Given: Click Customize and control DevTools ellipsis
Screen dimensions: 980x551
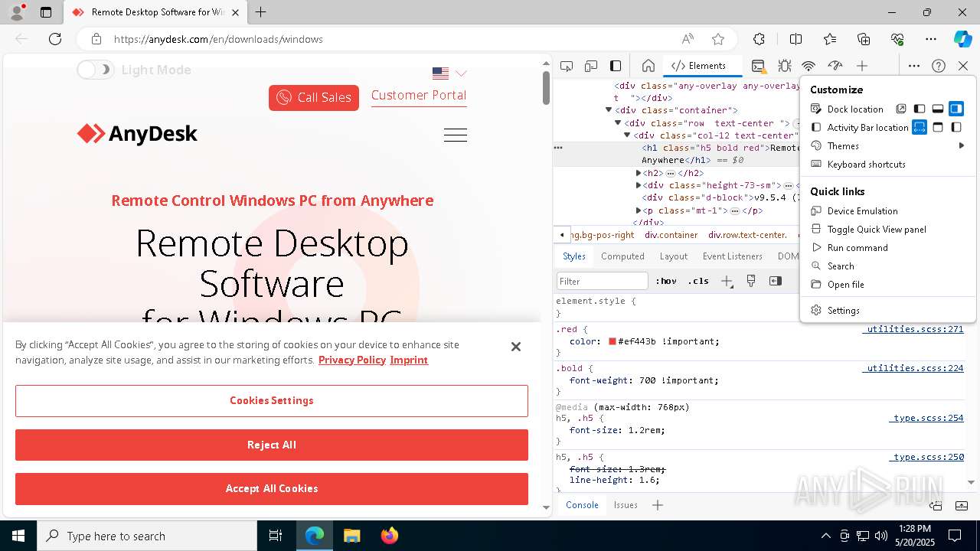Looking at the screenshot, I should click(x=914, y=66).
